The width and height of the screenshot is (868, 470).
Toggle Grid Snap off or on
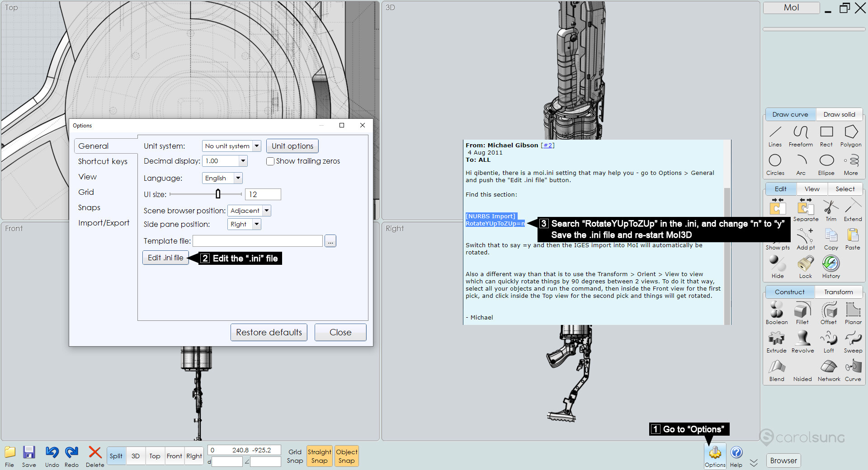[x=295, y=456]
